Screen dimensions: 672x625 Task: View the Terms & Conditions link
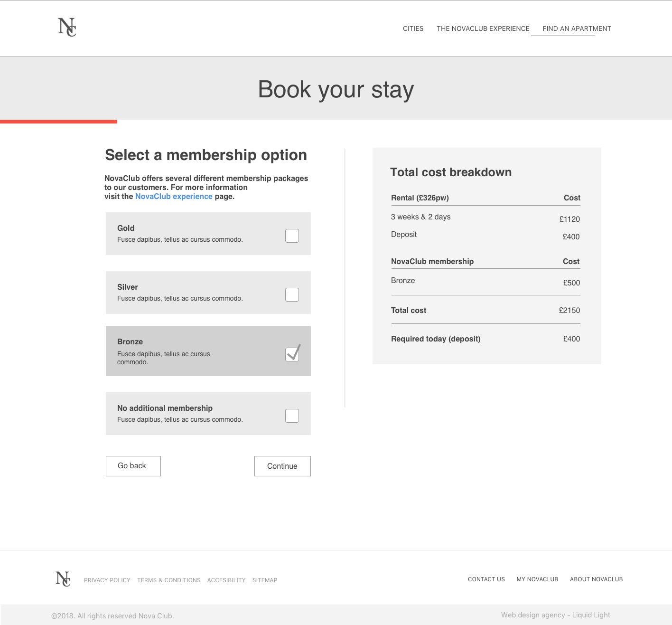click(168, 580)
